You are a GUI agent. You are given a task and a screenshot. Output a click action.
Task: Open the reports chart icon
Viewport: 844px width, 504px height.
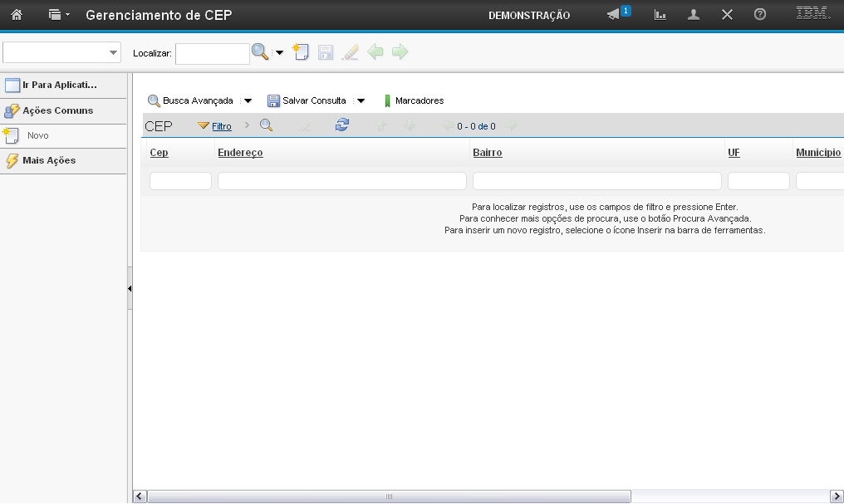[x=660, y=15]
